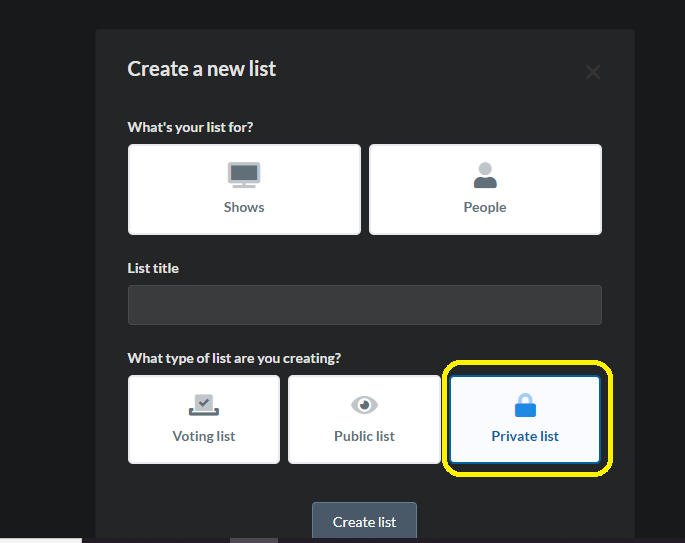Select the People list option
This screenshot has height=543, width=685.
pos(485,190)
